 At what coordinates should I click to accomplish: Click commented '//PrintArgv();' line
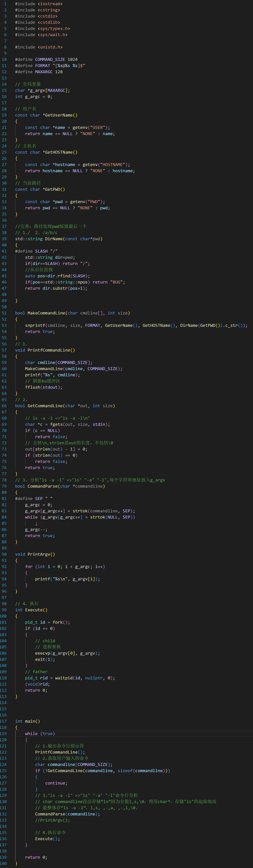pyautogui.click(x=52, y=820)
